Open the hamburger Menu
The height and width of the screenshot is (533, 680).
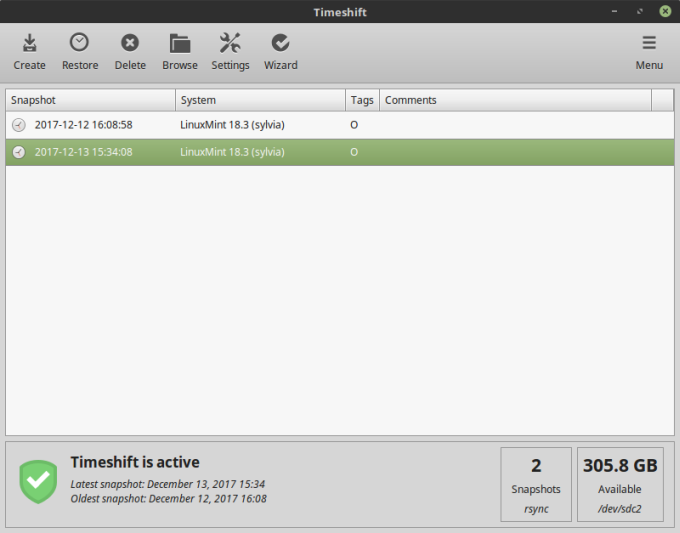click(x=649, y=52)
